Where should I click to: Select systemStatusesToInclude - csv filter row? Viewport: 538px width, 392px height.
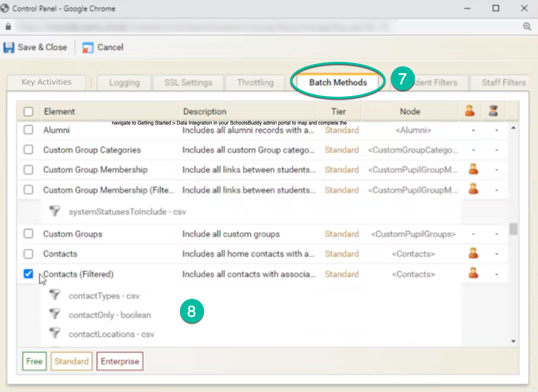127,212
